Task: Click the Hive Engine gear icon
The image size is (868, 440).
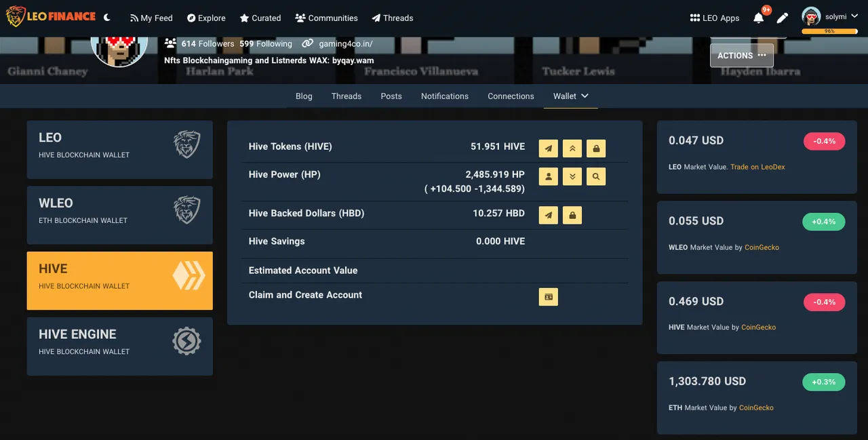Action: click(186, 341)
